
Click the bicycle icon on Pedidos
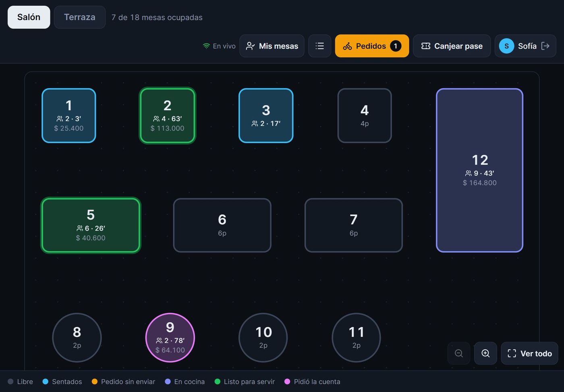coord(347,46)
